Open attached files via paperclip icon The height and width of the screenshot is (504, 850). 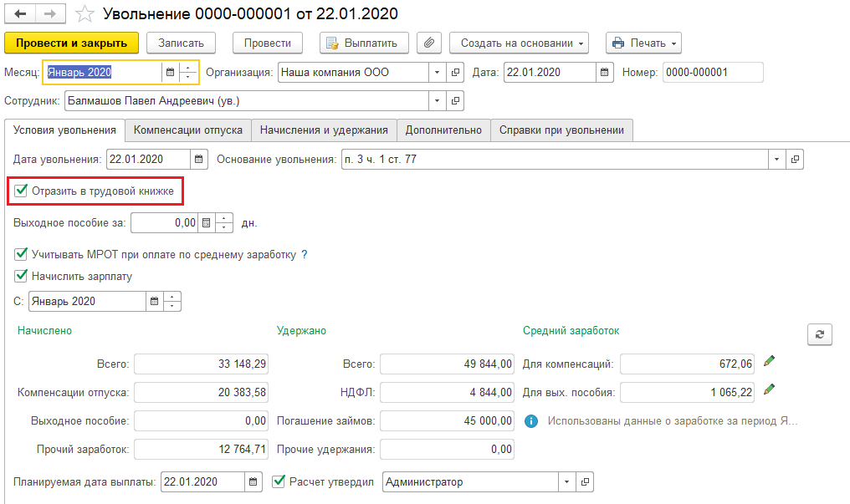click(x=429, y=43)
